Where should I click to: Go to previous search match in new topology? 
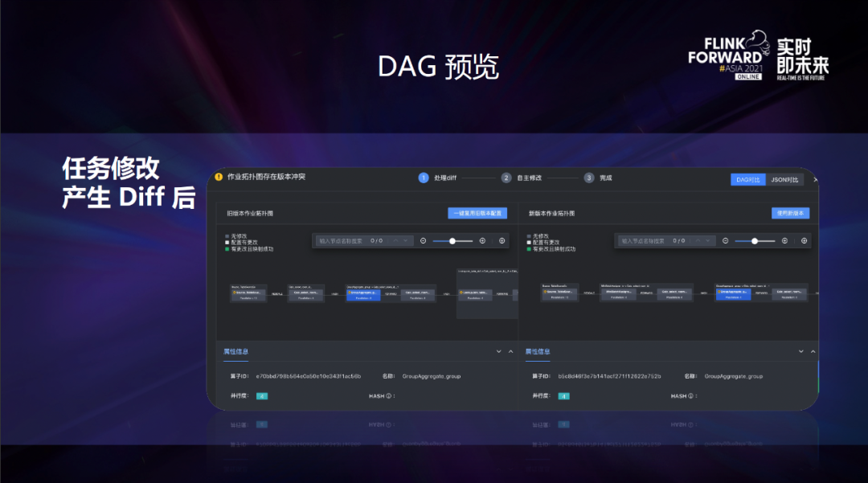tap(698, 240)
